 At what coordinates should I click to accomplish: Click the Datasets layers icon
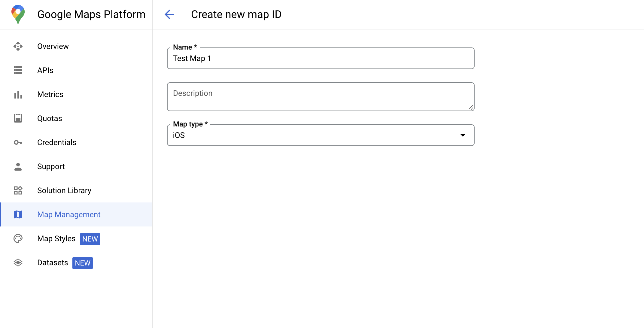point(18,262)
